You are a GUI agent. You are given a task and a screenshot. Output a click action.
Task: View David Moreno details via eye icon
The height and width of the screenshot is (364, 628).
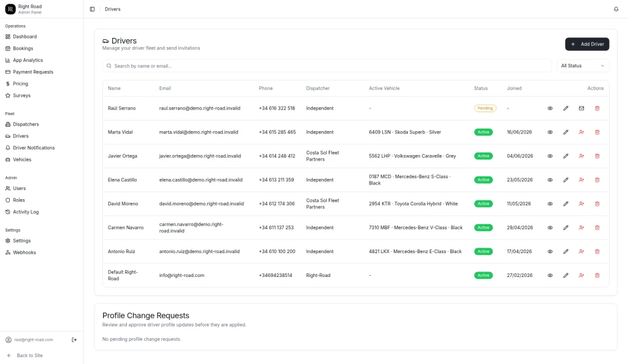coord(550,203)
